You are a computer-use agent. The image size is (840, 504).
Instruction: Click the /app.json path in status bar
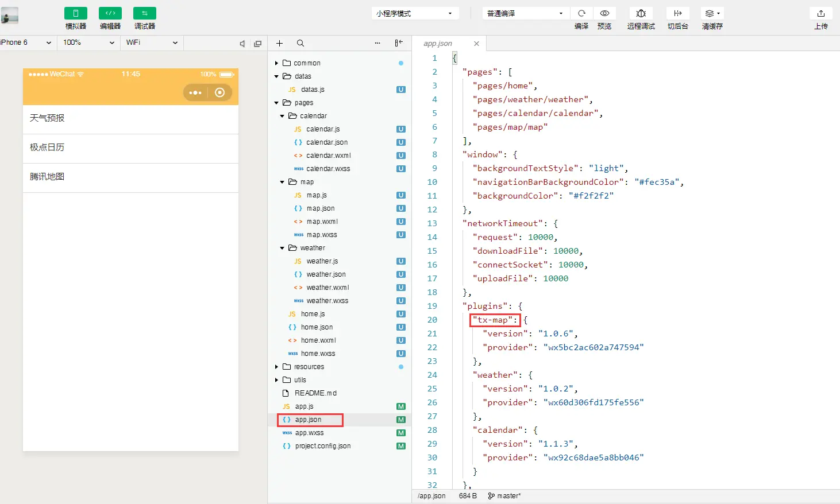(x=431, y=496)
